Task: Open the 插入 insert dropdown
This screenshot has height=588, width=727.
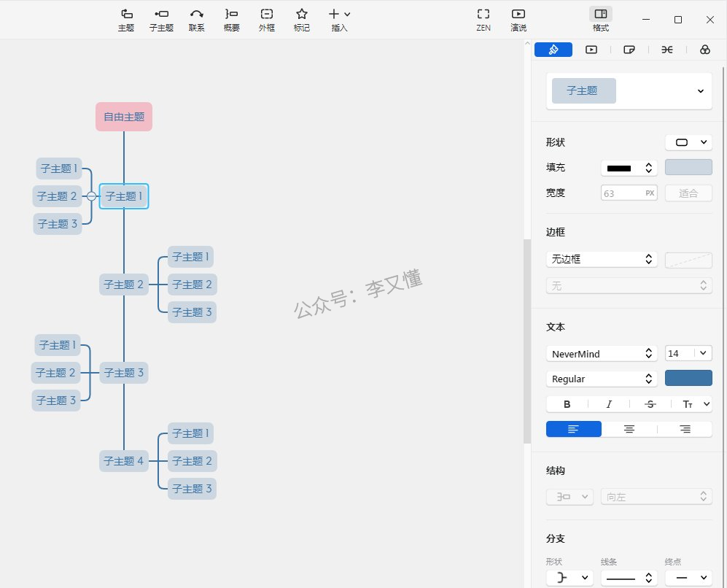Action: point(339,19)
